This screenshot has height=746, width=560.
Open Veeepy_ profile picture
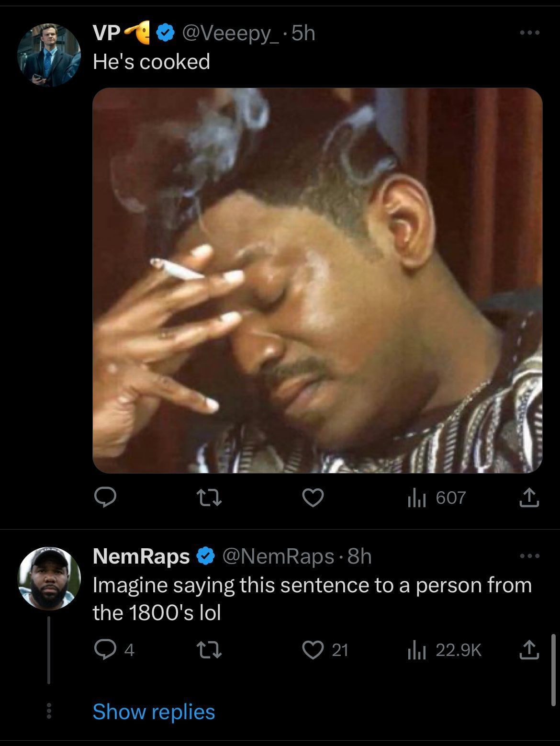coord(49,55)
